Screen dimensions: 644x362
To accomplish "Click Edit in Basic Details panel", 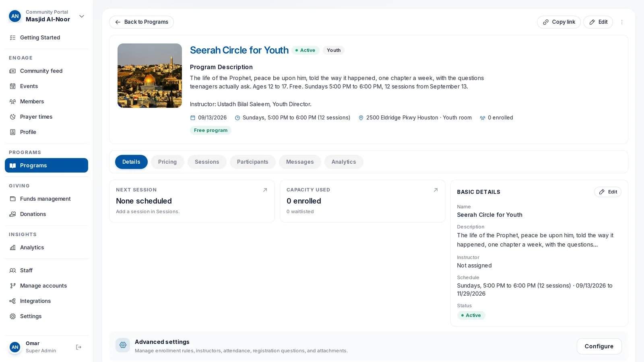I will pos(607,192).
